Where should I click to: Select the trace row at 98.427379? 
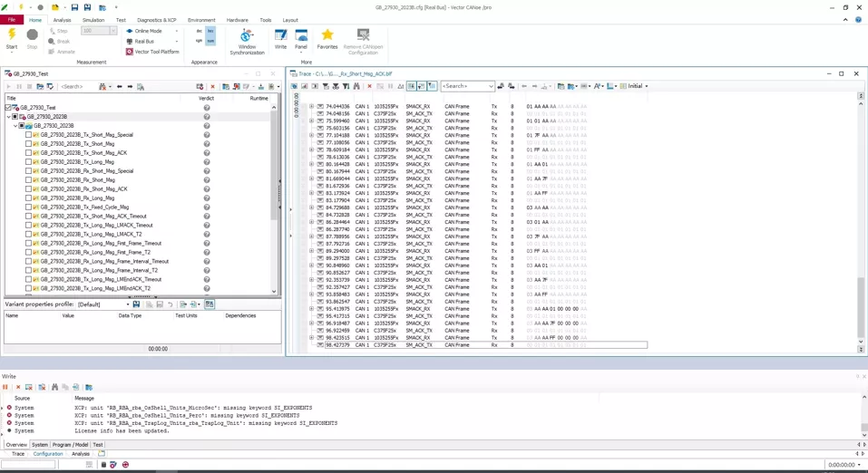coord(485,344)
